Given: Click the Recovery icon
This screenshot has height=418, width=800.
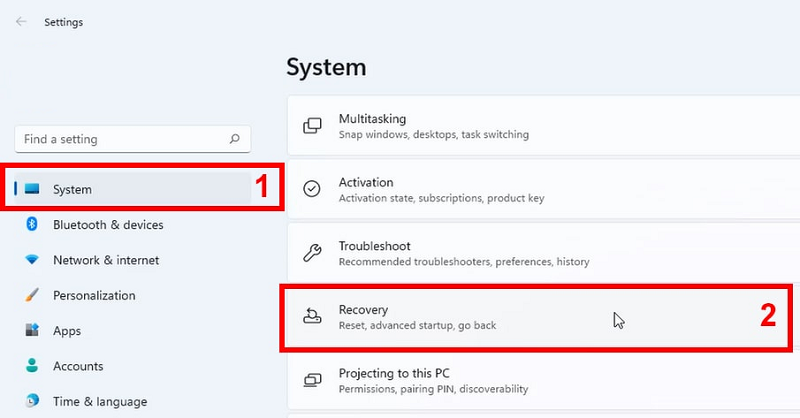Looking at the screenshot, I should (x=312, y=317).
